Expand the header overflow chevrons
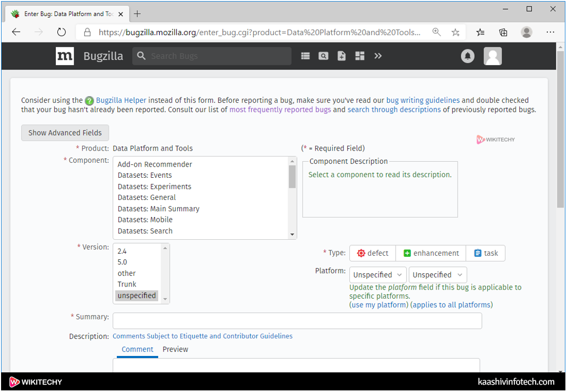 (x=378, y=56)
